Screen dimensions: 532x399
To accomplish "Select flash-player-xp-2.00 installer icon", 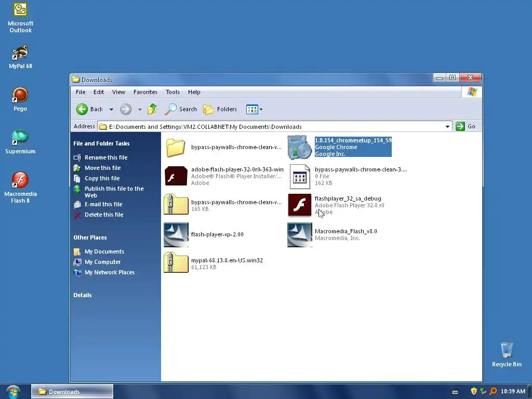I will [x=176, y=235].
